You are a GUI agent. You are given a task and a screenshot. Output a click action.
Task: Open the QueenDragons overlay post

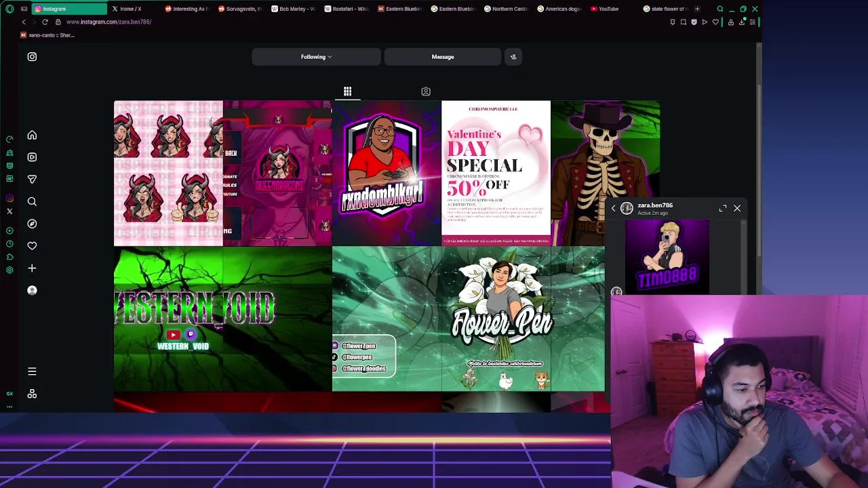(277, 173)
